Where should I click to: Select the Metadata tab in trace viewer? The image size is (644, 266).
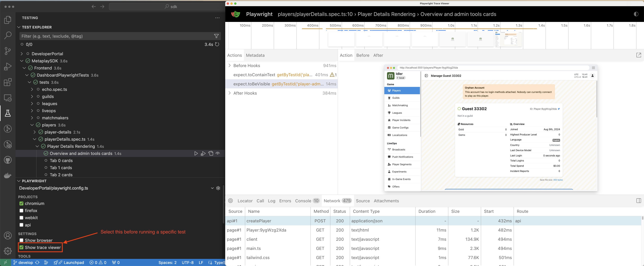click(x=255, y=55)
